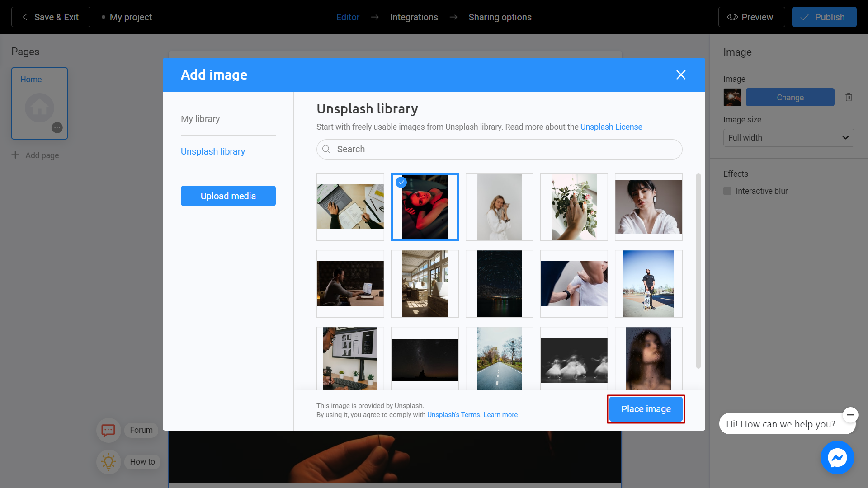Click the close X icon on dialog

(681, 75)
